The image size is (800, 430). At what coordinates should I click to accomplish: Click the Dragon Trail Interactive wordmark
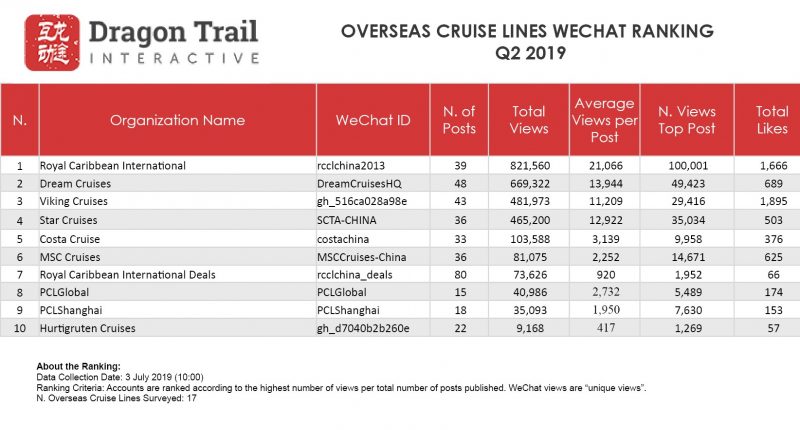(x=174, y=42)
